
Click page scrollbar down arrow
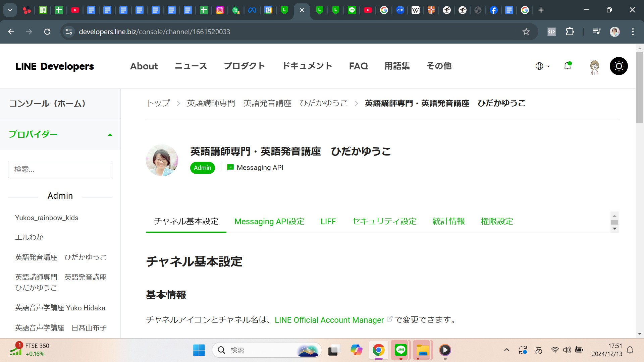(x=640, y=334)
